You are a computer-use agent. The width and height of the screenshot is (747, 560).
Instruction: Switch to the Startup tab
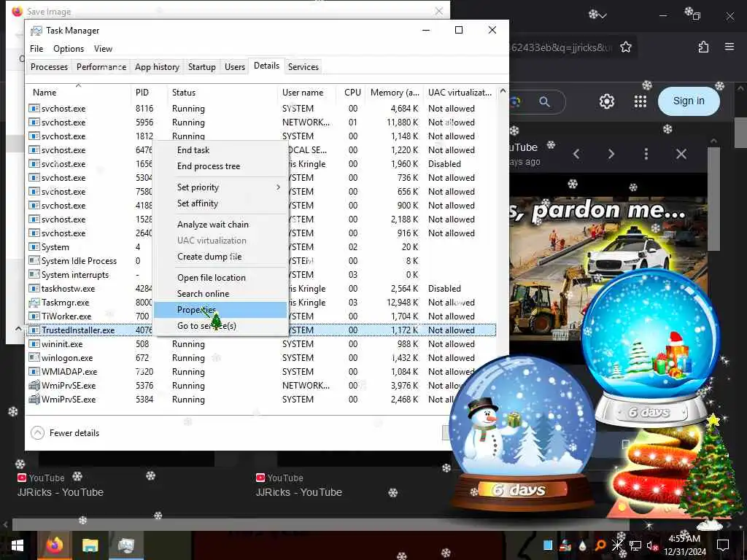click(201, 66)
